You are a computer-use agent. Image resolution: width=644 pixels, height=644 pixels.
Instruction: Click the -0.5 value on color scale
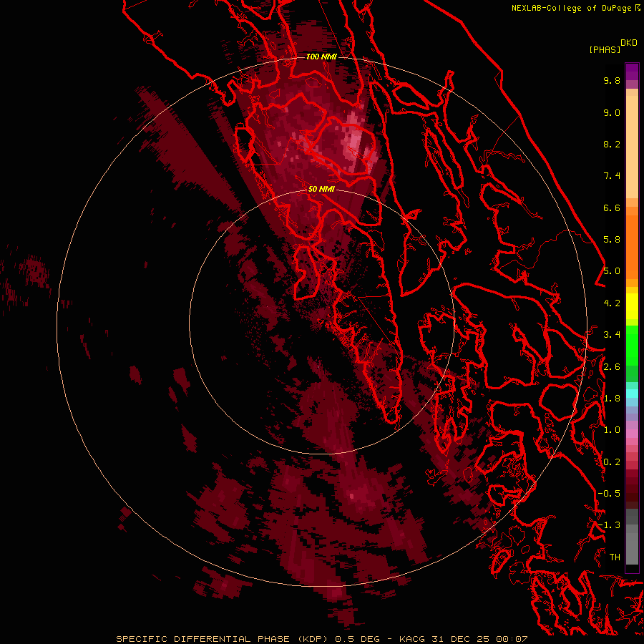tap(609, 494)
